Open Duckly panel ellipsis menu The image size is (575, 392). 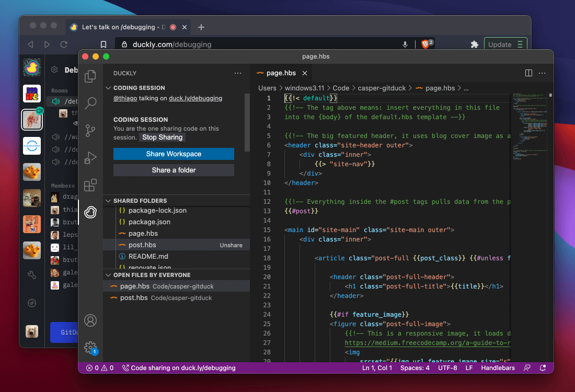coord(238,73)
